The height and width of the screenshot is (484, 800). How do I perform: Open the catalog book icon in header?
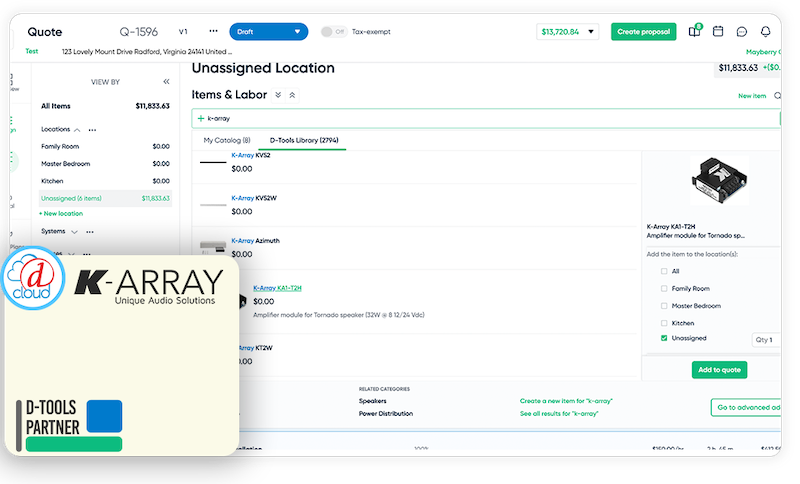[x=694, y=32]
